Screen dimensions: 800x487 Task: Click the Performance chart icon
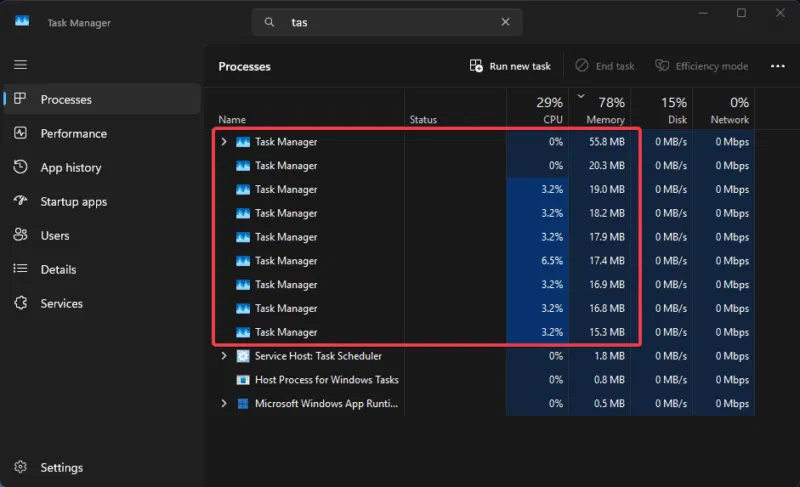coord(20,133)
